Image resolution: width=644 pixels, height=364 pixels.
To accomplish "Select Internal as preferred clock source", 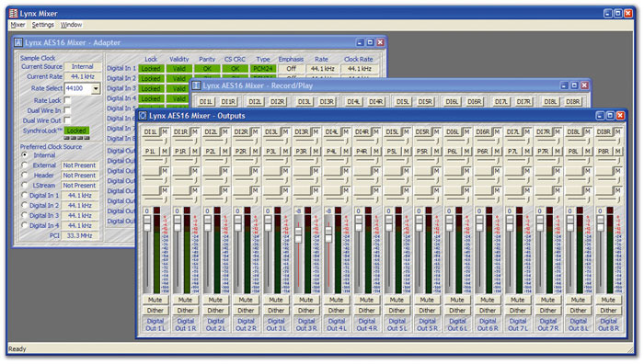I will (25, 155).
